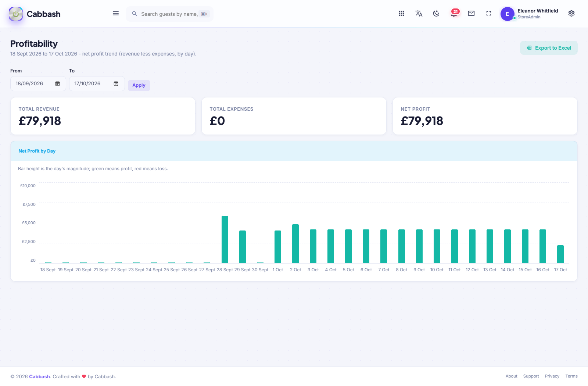Screen dimensions: 588x386
Task: Open the Terms footer link
Action: pyautogui.click(x=571, y=376)
